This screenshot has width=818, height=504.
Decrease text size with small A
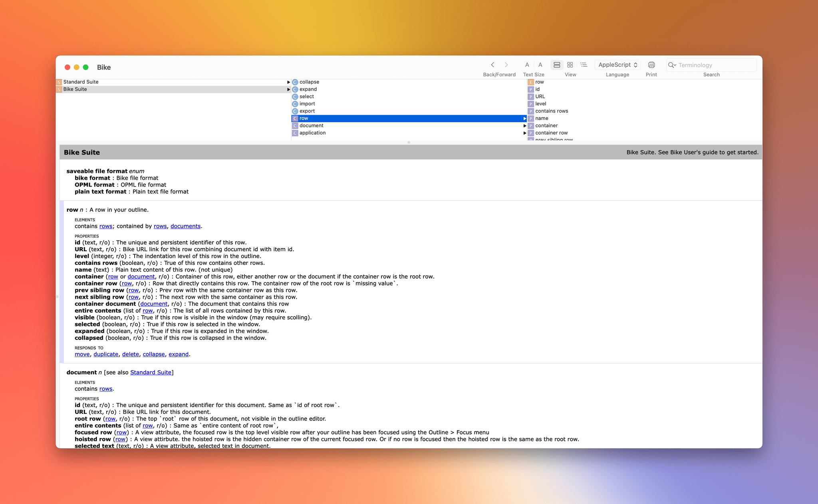point(527,65)
